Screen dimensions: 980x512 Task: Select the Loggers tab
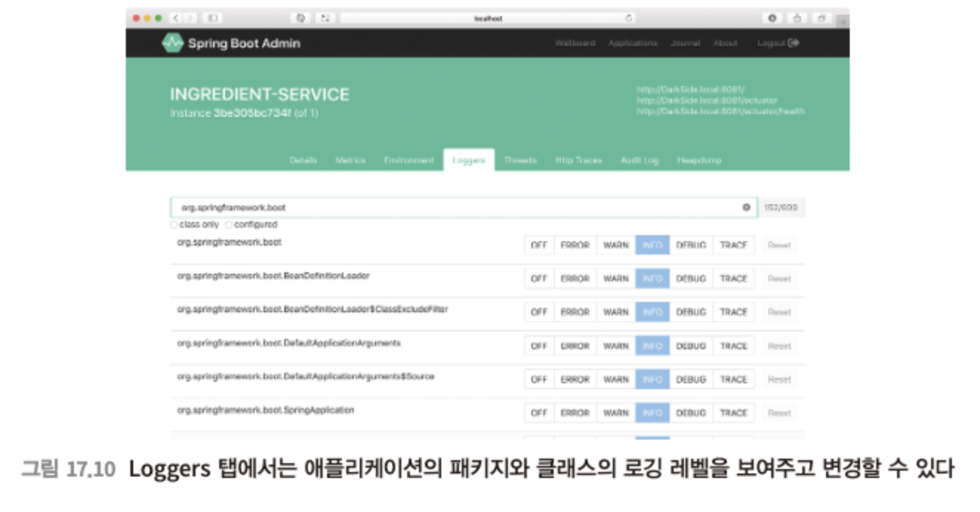point(469,160)
